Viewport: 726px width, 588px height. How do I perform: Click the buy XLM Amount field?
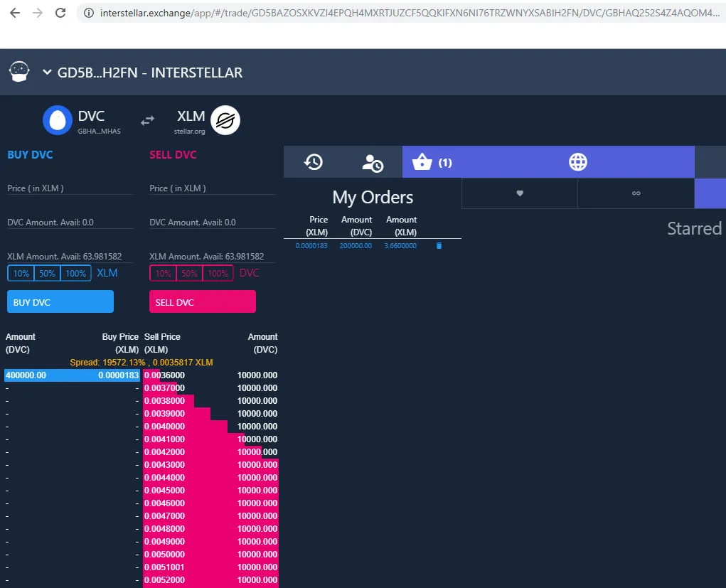click(x=70, y=257)
